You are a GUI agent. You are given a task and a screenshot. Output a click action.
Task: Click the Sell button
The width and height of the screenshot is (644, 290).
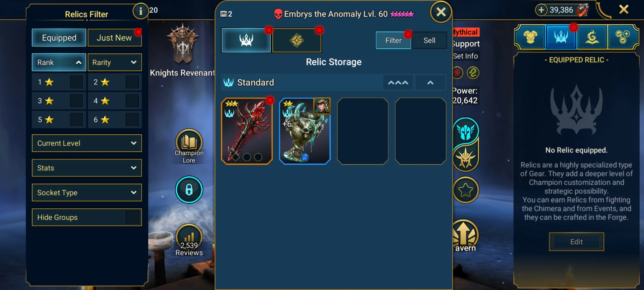429,40
